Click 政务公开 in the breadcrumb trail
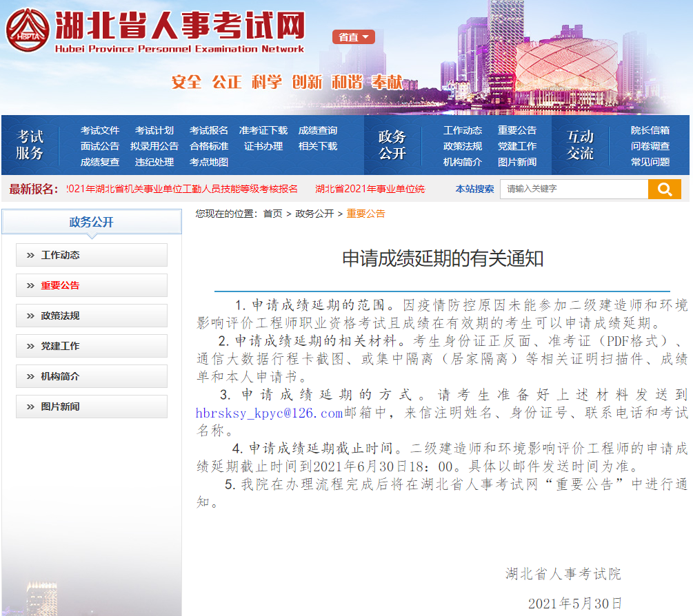 tap(314, 214)
